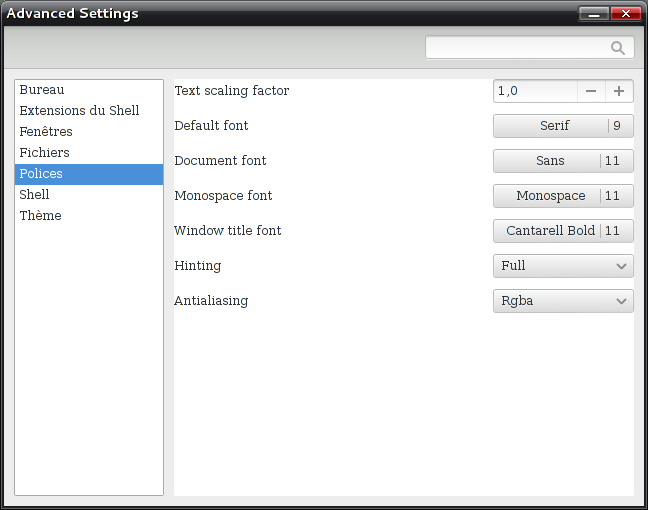
Task: Click the search magnifier icon
Action: 618,48
